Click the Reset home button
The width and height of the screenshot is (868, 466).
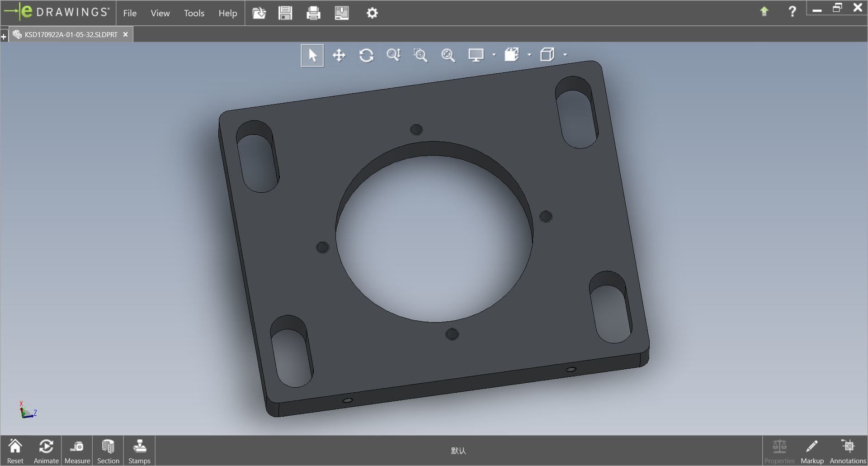coord(15,451)
